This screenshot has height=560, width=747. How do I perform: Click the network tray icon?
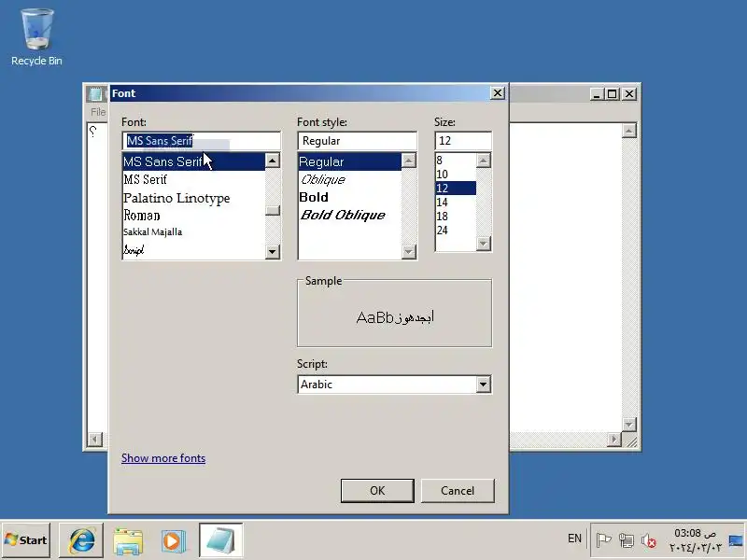[x=626, y=540]
